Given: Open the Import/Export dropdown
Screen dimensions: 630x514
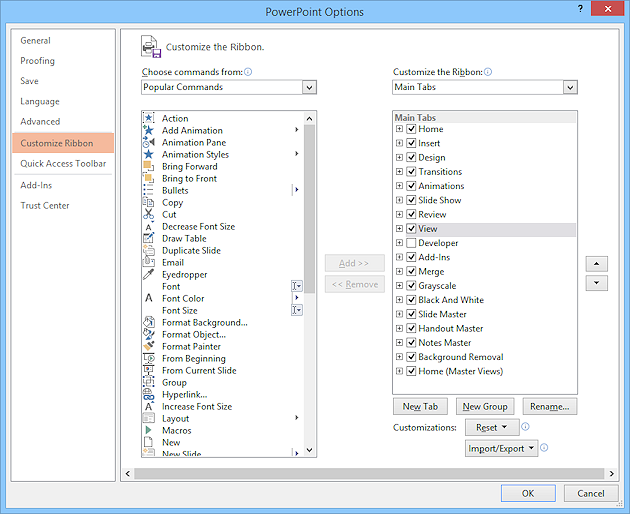Looking at the screenshot, I should point(501,448).
